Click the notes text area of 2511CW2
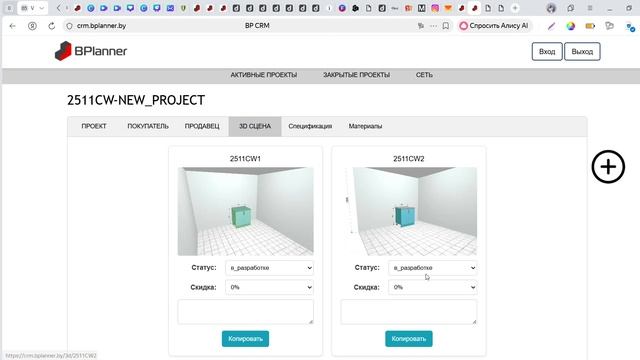The image size is (640, 360). coord(409,312)
